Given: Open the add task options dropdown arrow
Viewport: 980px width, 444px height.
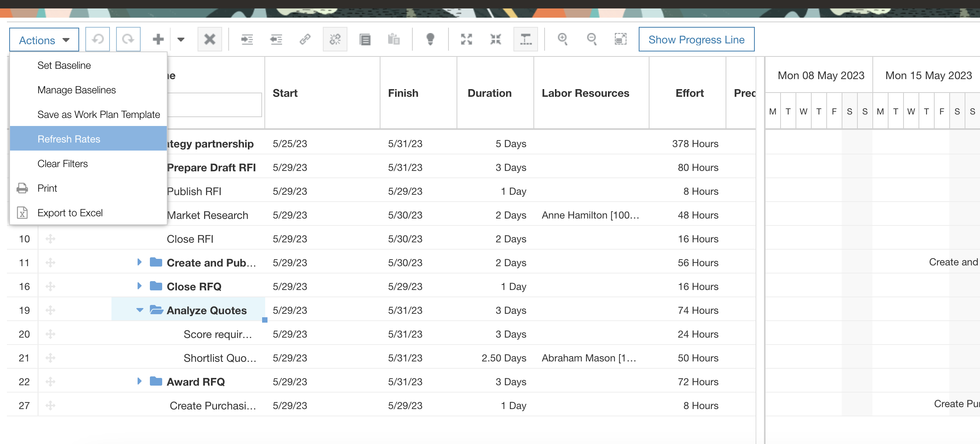Looking at the screenshot, I should click(181, 39).
